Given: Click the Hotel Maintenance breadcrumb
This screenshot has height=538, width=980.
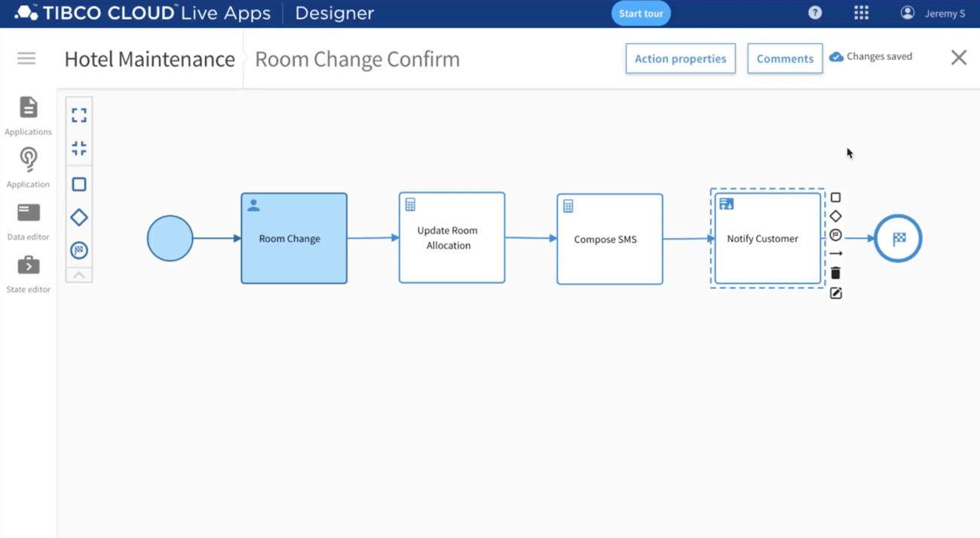Looking at the screenshot, I should (149, 59).
